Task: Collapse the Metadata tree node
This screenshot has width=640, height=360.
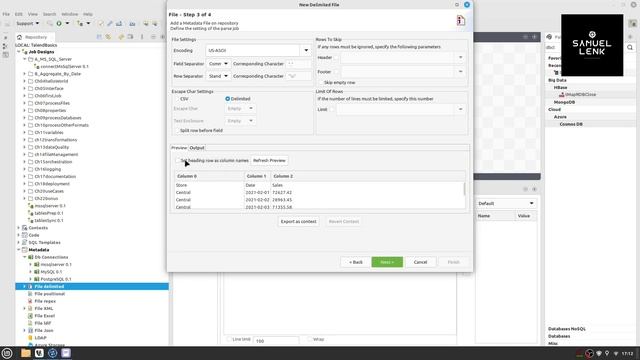Action: click(x=18, y=250)
